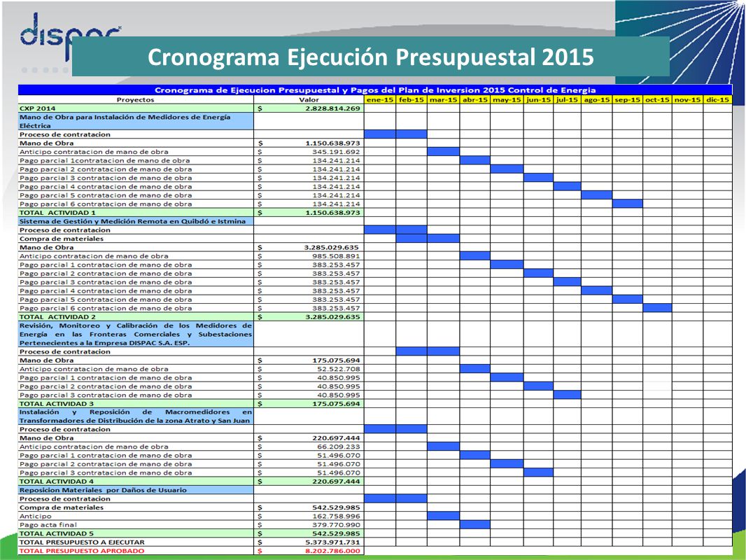Image resolution: width=746 pixels, height=560 pixels.
Task: Select heading Instalación y Reposición de Macromedidores
Action: 136,416
